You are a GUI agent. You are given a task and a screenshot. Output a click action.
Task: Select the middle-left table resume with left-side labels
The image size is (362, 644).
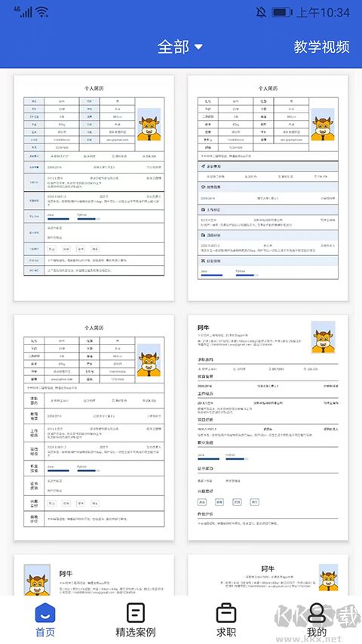coord(94,427)
